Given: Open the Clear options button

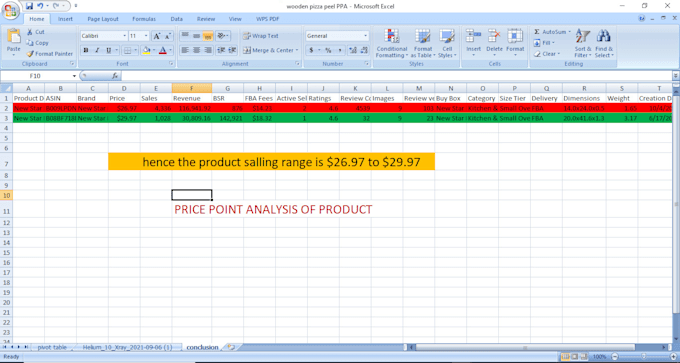Looking at the screenshot, I should (546, 54).
